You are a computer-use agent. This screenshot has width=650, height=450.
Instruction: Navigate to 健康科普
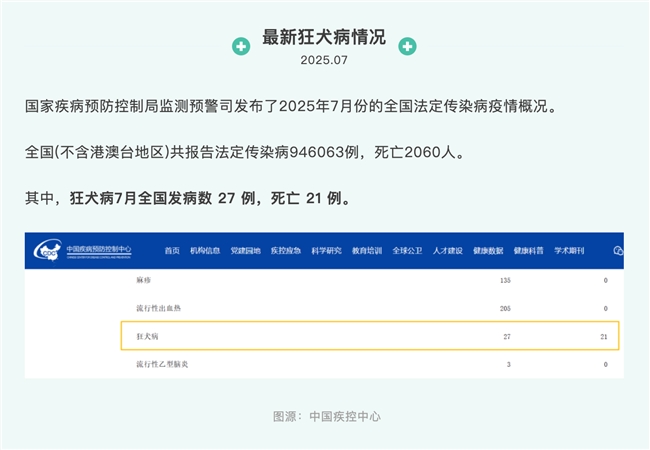point(528,251)
